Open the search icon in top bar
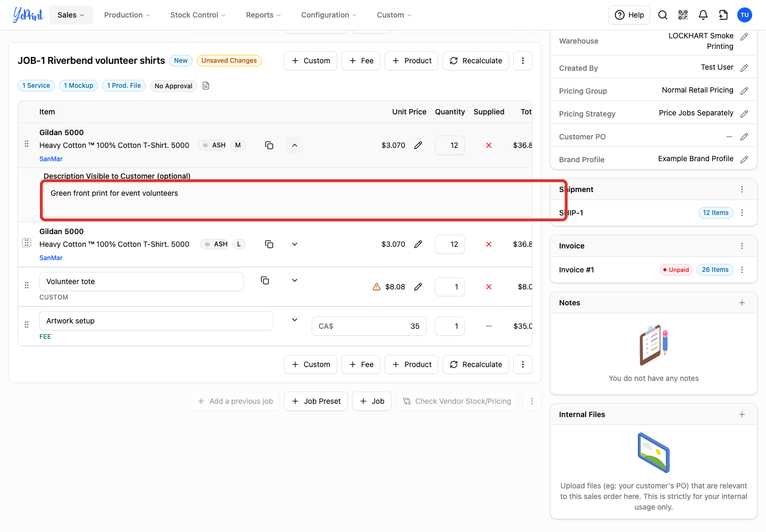 click(663, 15)
